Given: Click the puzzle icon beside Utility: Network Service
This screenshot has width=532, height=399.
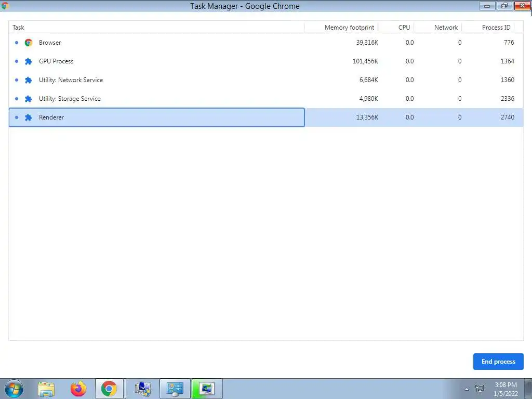Looking at the screenshot, I should coord(29,80).
